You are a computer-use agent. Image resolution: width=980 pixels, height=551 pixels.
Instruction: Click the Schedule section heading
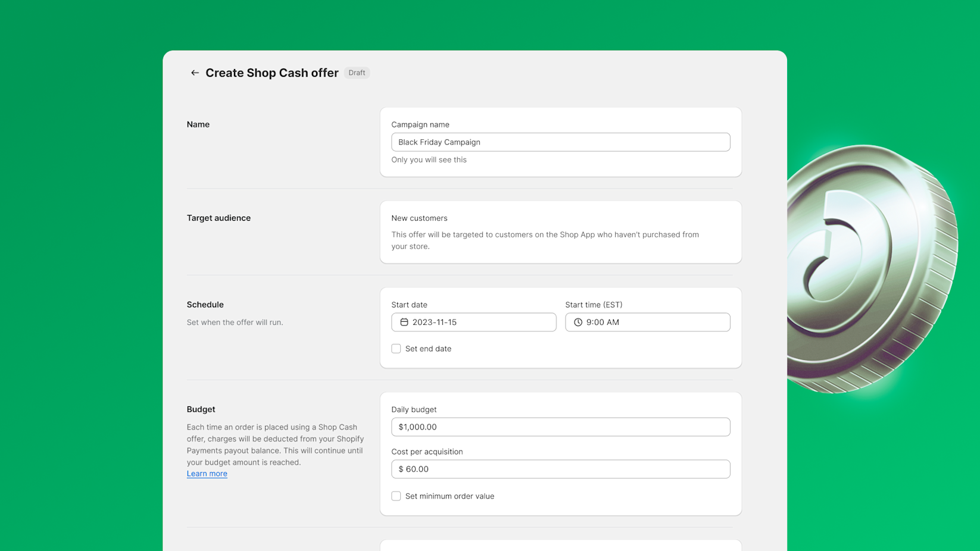[x=205, y=305]
